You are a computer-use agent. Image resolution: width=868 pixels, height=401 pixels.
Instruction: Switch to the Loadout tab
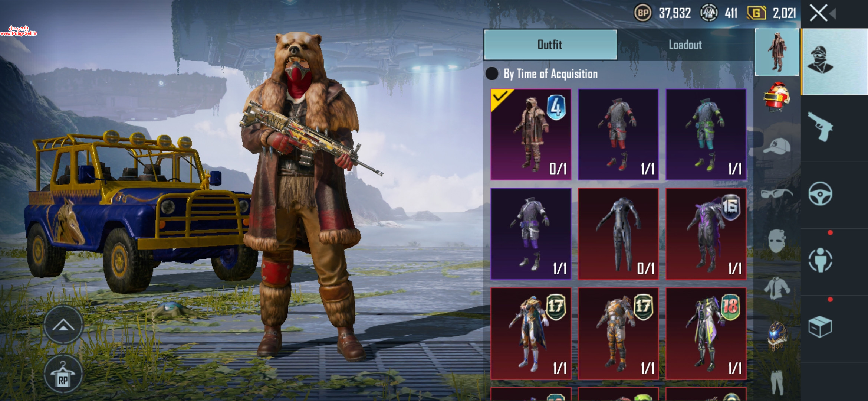[x=685, y=45]
